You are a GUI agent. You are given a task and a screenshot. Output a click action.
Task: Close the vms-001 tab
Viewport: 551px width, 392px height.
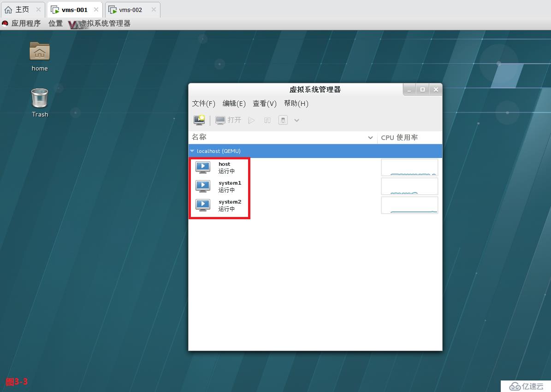coord(96,10)
